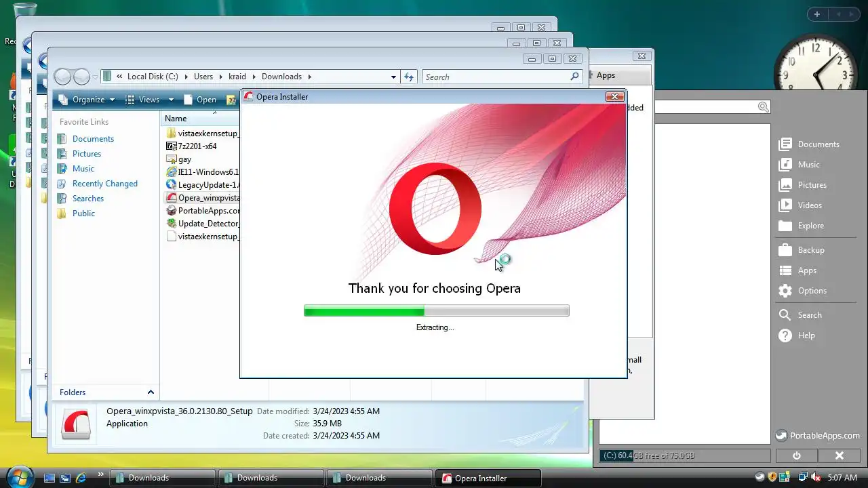Viewport: 868px width, 488px height.
Task: Click Explore in PortableApps menu
Action: click(802, 226)
